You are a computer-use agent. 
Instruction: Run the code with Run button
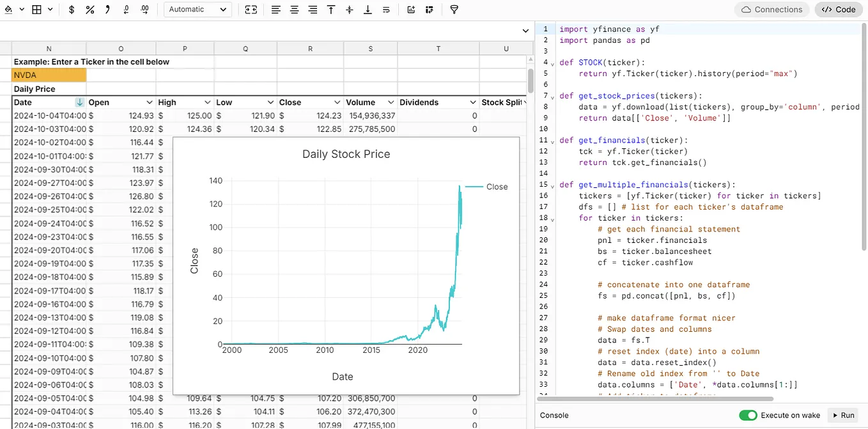[x=842, y=416]
